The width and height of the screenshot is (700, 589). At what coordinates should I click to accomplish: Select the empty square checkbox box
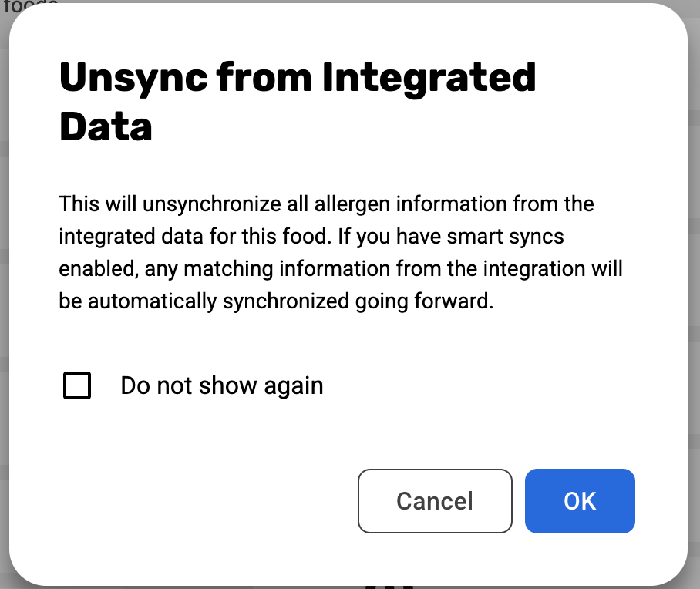click(x=77, y=385)
